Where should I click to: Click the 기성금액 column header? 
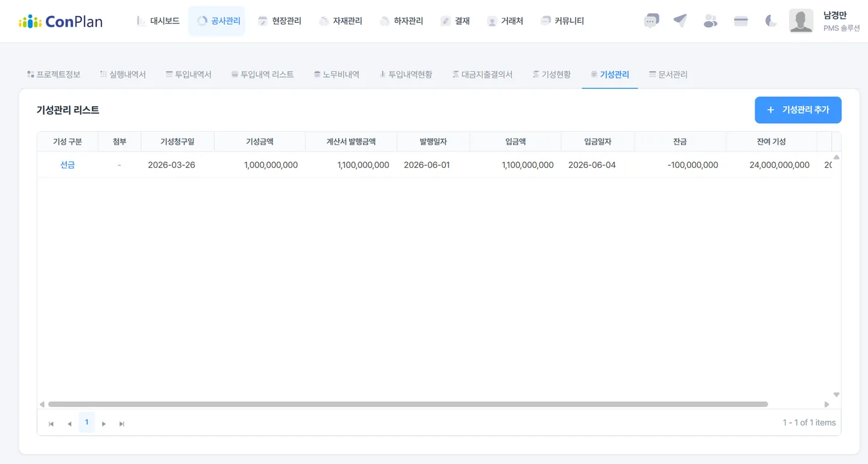[x=260, y=142]
